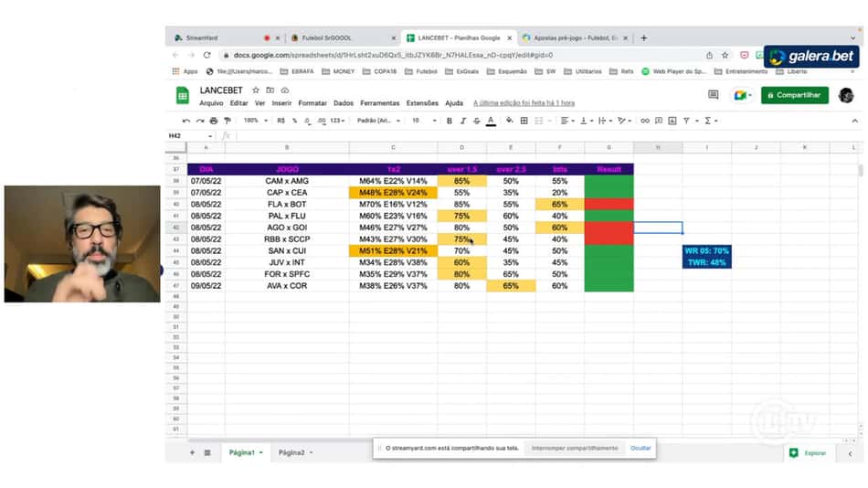
Task: Open the Formatar menu
Action: (x=312, y=103)
